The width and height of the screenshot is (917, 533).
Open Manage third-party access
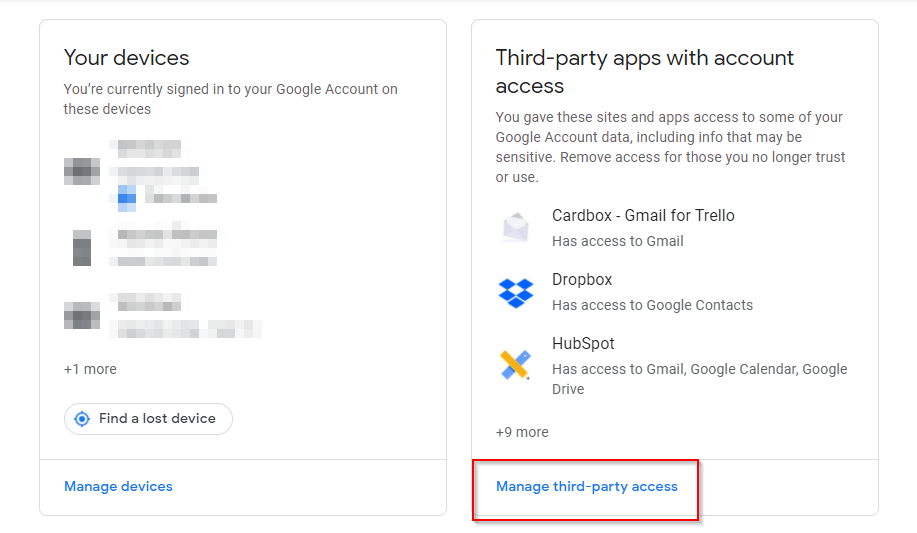click(x=587, y=487)
